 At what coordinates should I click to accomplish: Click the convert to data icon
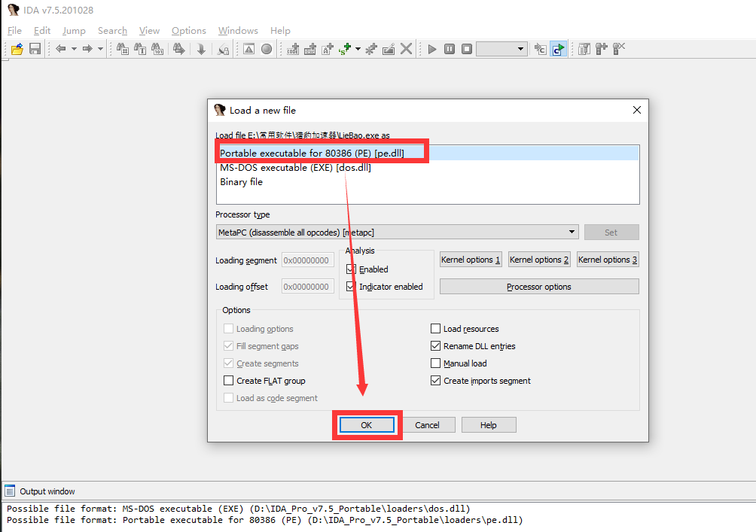click(x=310, y=49)
